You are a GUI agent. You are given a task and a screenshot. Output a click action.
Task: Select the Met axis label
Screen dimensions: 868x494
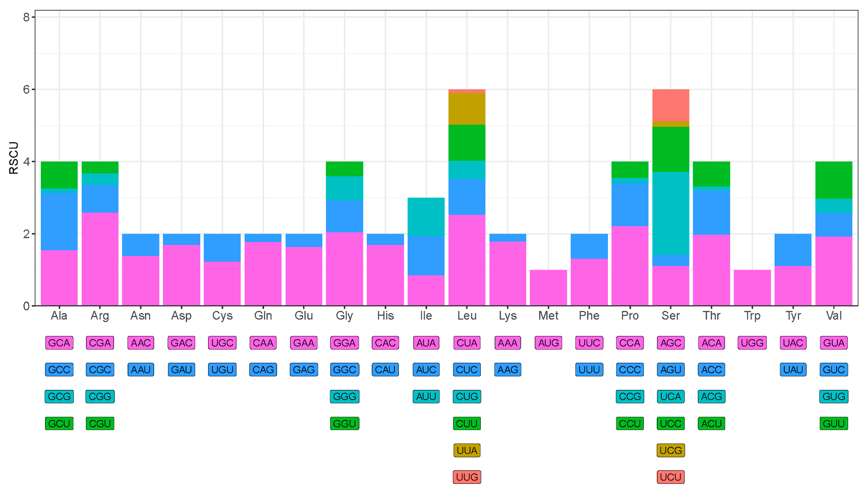548,316
